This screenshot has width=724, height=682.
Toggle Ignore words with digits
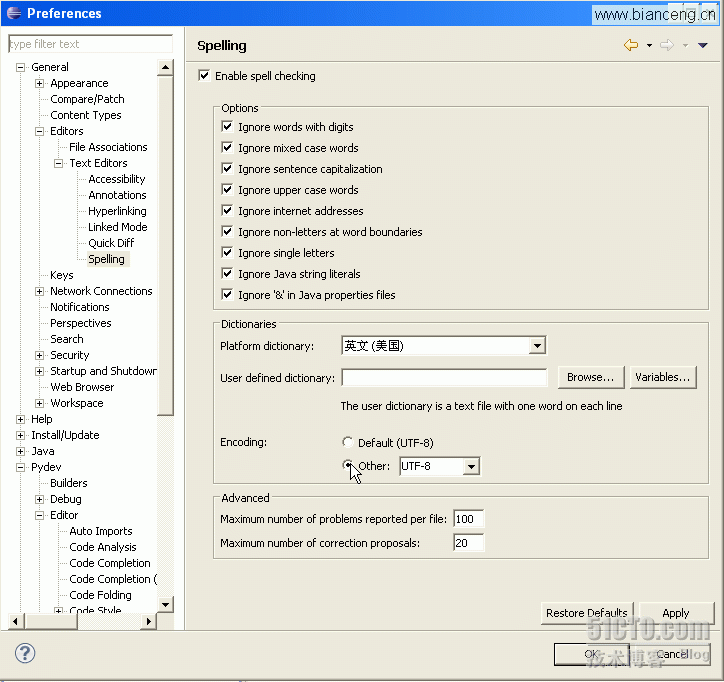tap(227, 127)
